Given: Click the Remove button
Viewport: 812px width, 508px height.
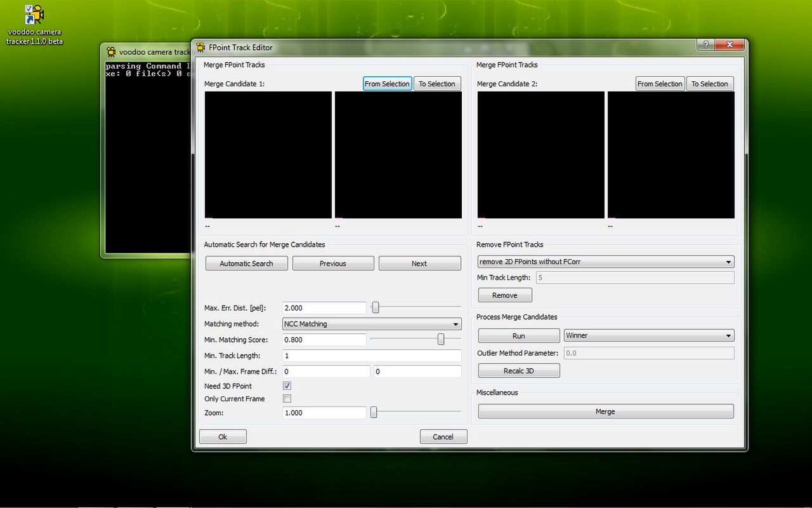Looking at the screenshot, I should (505, 295).
